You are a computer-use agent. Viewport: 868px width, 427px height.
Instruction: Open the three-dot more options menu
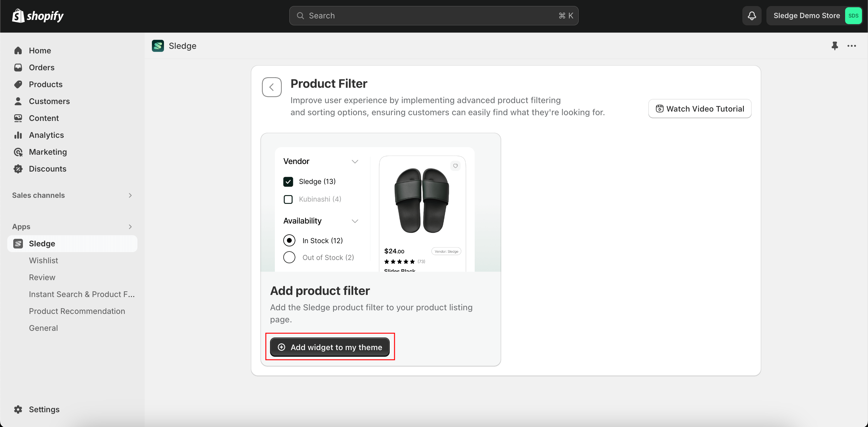pos(851,46)
